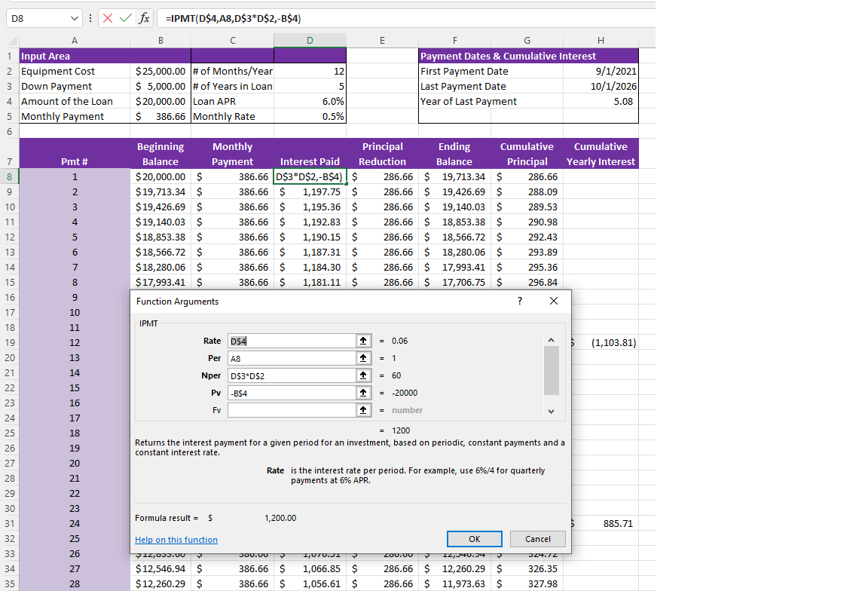Click the Name Box showing D8
The height and width of the screenshot is (591, 868).
coord(38,18)
